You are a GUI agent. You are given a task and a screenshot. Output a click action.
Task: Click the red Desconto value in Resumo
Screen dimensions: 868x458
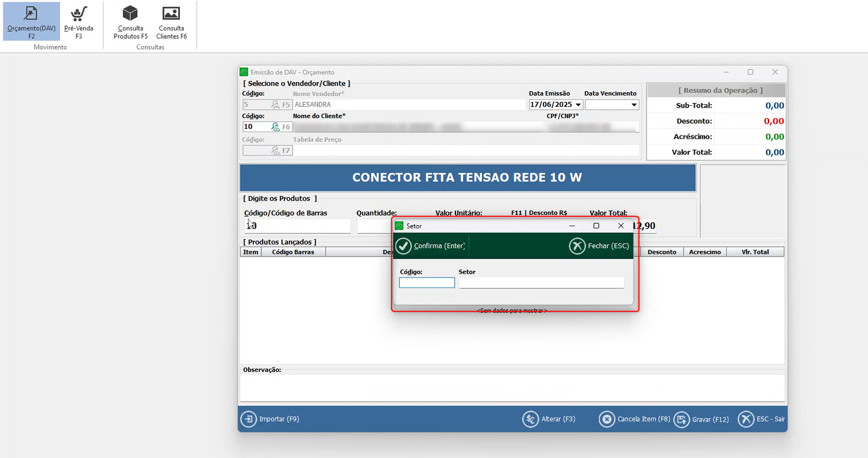(774, 122)
